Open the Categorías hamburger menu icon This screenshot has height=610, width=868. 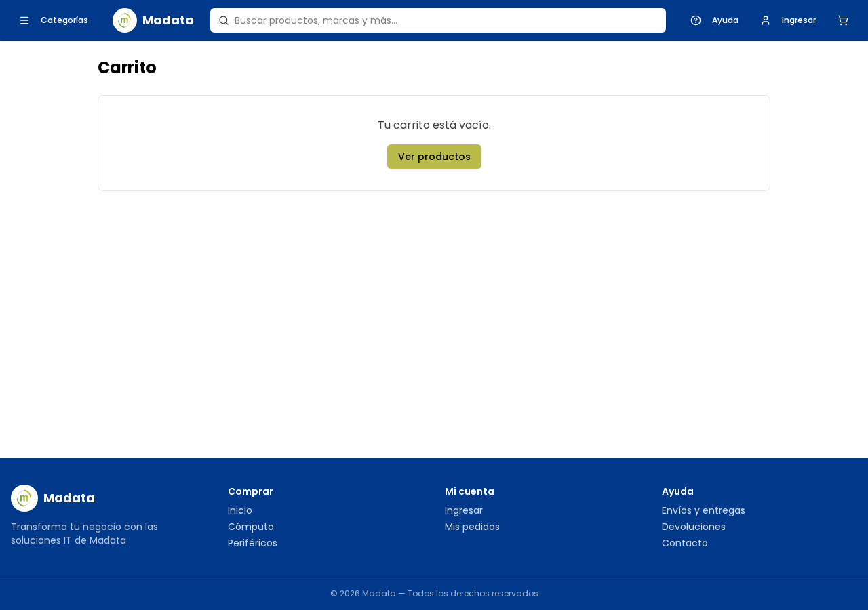[24, 20]
